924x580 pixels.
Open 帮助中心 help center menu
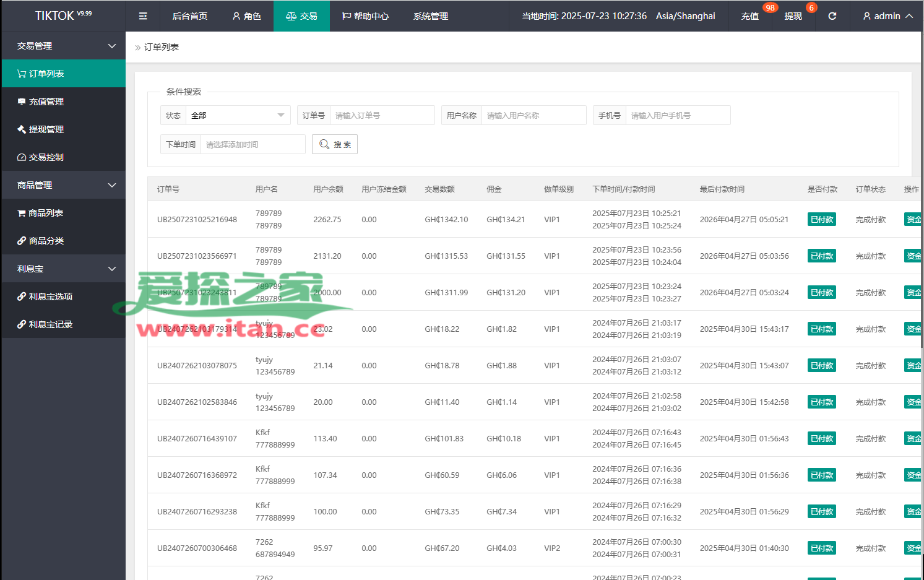[366, 16]
